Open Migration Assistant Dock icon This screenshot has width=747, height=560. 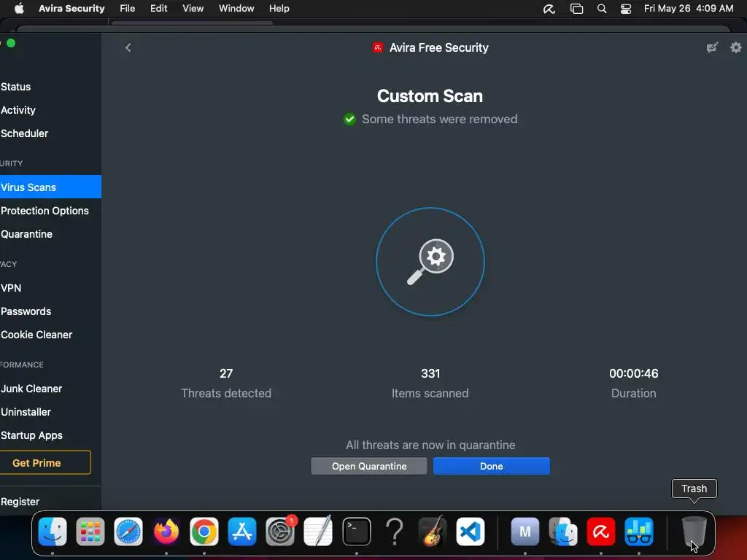(x=563, y=532)
